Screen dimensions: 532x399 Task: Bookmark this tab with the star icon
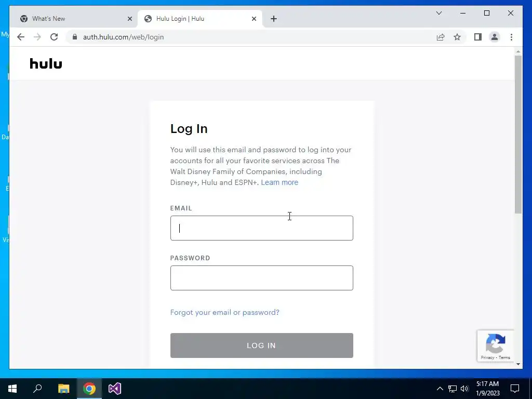457,37
